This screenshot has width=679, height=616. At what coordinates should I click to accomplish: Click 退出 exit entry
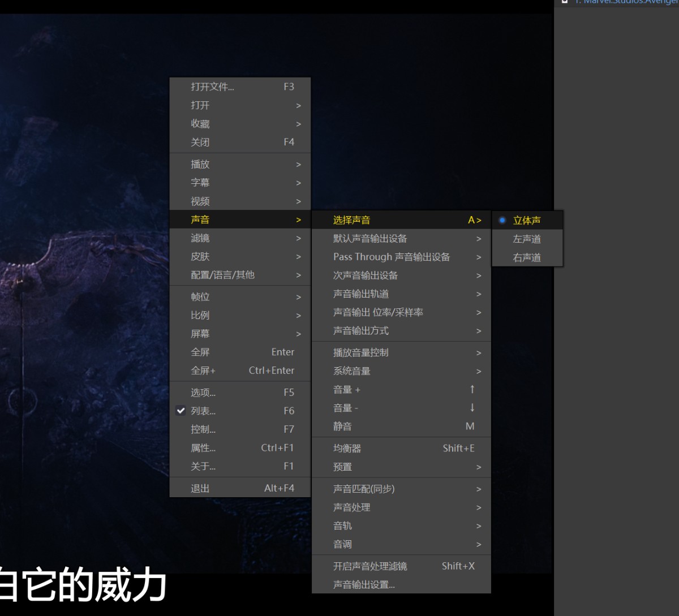[240, 488]
